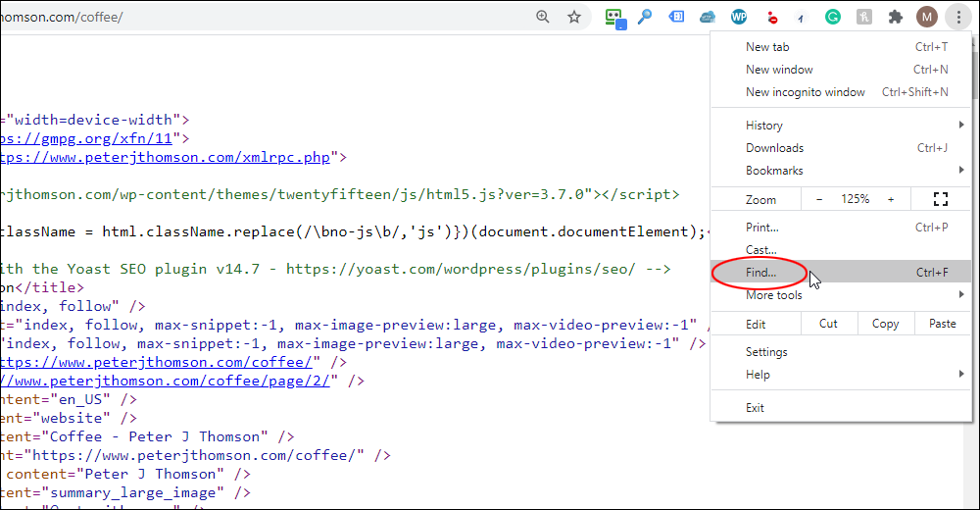Click the 125% zoom value
Viewport: 980px width, 510px height.
[855, 199]
